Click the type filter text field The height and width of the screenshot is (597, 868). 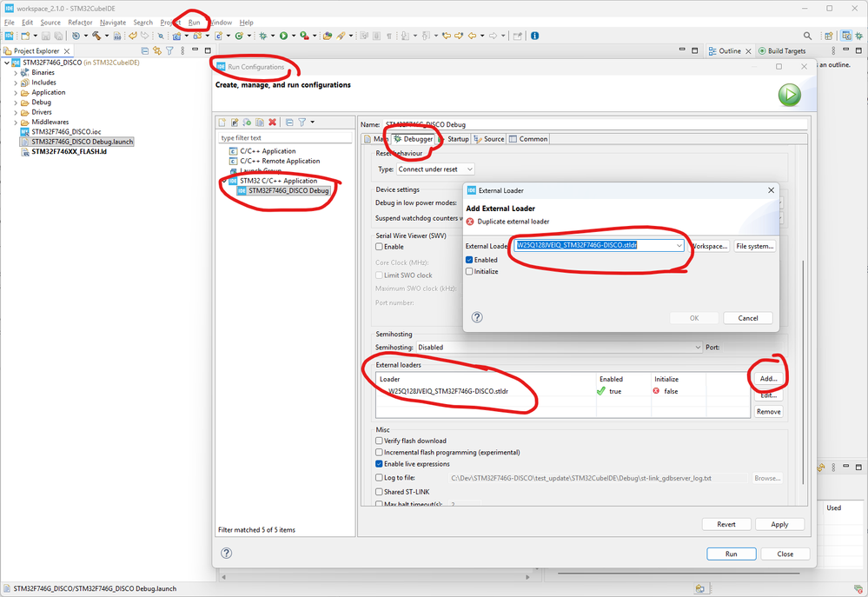click(x=285, y=138)
